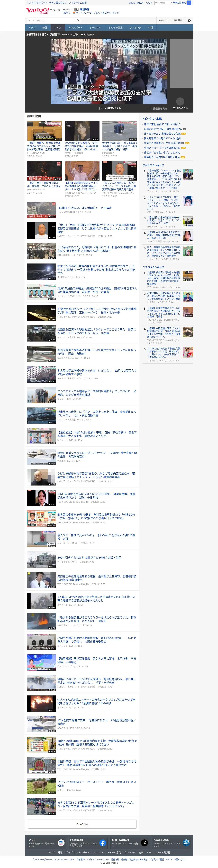Click the Yahoo! JAPAN link in top bar
Viewport: 218px width, 868px height.
(136, 3)
